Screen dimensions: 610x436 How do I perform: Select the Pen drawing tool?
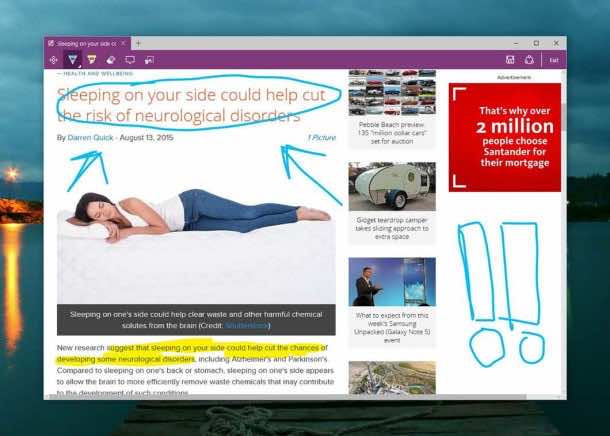(x=73, y=60)
